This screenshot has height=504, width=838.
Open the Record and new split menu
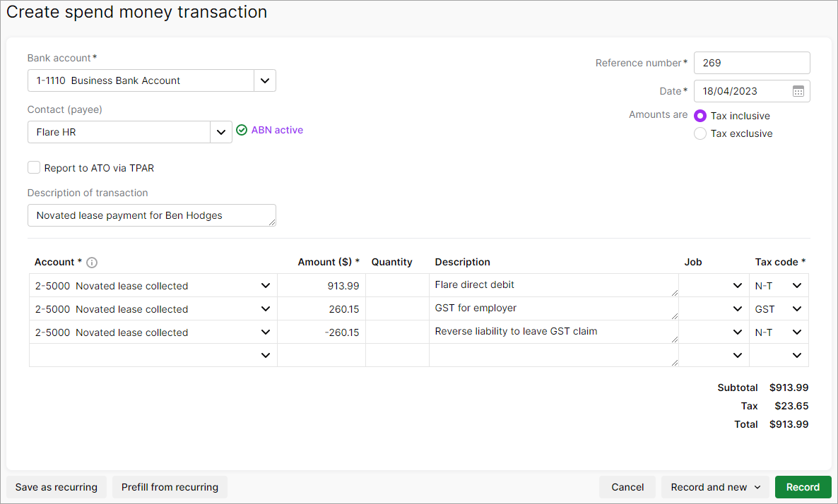click(x=757, y=487)
